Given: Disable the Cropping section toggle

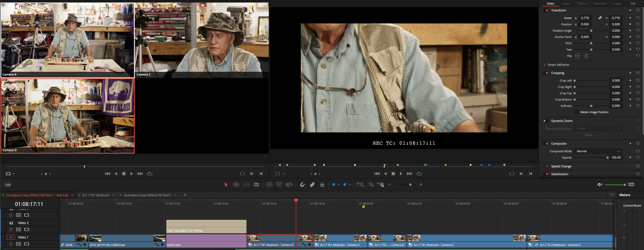Looking at the screenshot, I should (x=546, y=73).
